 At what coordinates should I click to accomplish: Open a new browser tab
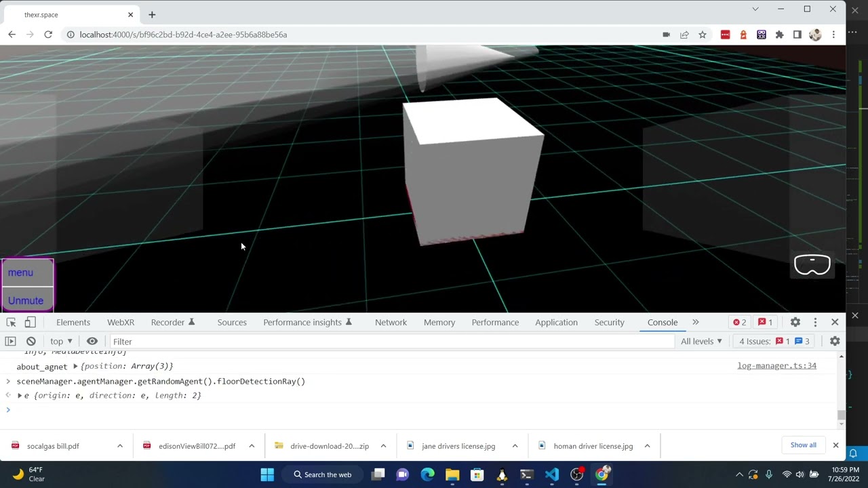tap(152, 14)
